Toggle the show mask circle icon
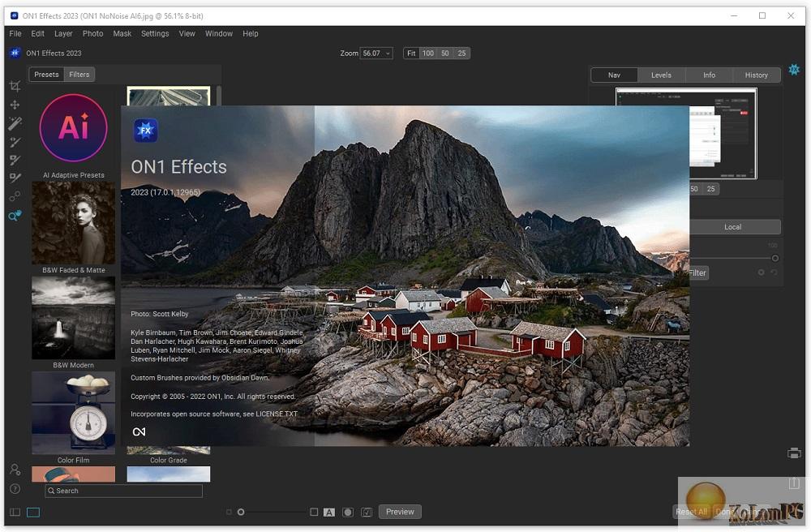The image size is (811, 532). tap(348, 513)
